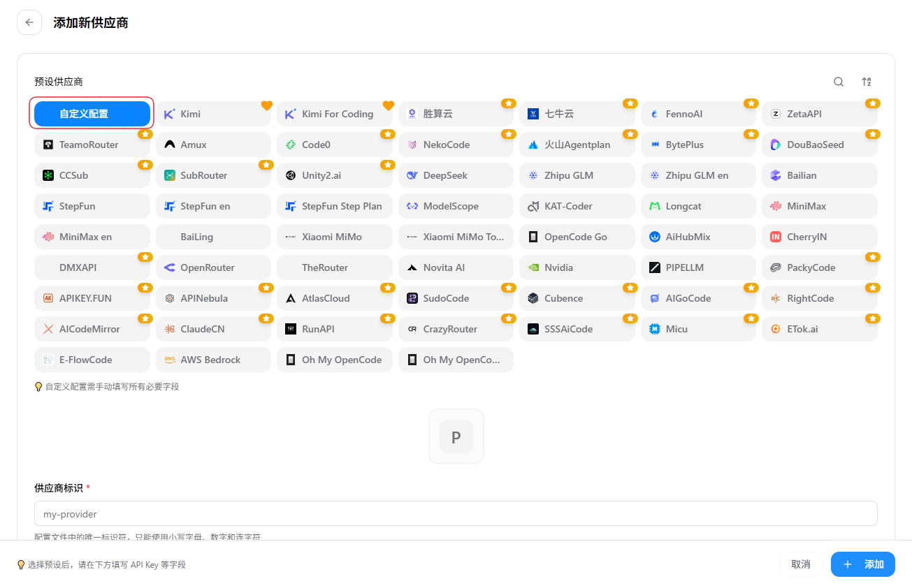Choose the E-FlowCode preset
The image size is (912, 588).
click(92, 360)
